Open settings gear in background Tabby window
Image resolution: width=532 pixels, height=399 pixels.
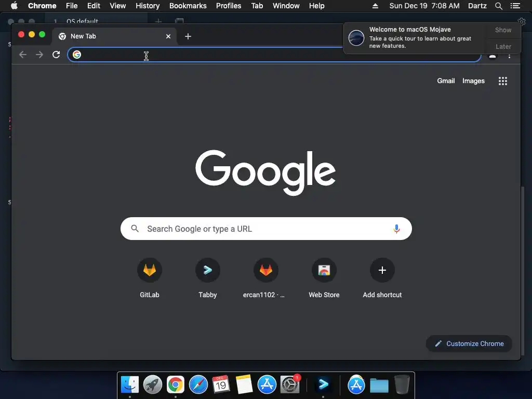tap(522, 21)
